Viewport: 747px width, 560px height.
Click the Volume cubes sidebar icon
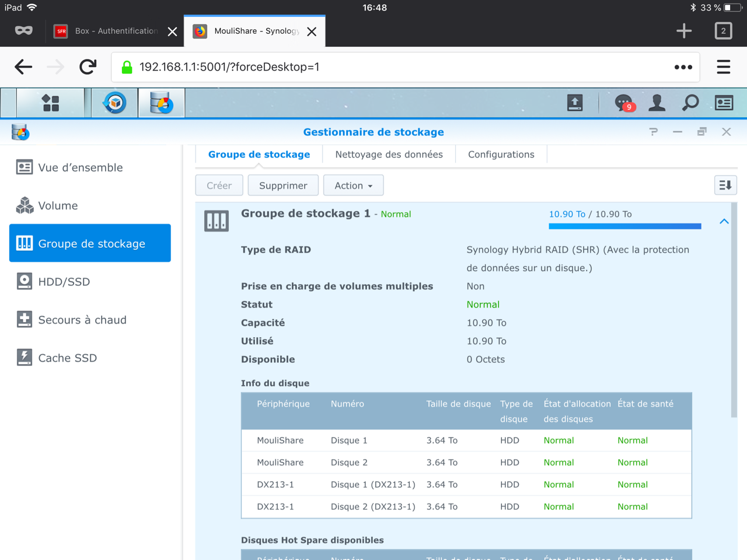coord(25,205)
